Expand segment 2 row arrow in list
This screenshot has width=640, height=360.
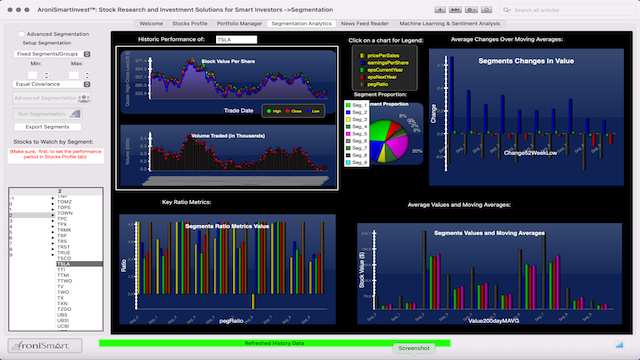[x=53, y=215]
